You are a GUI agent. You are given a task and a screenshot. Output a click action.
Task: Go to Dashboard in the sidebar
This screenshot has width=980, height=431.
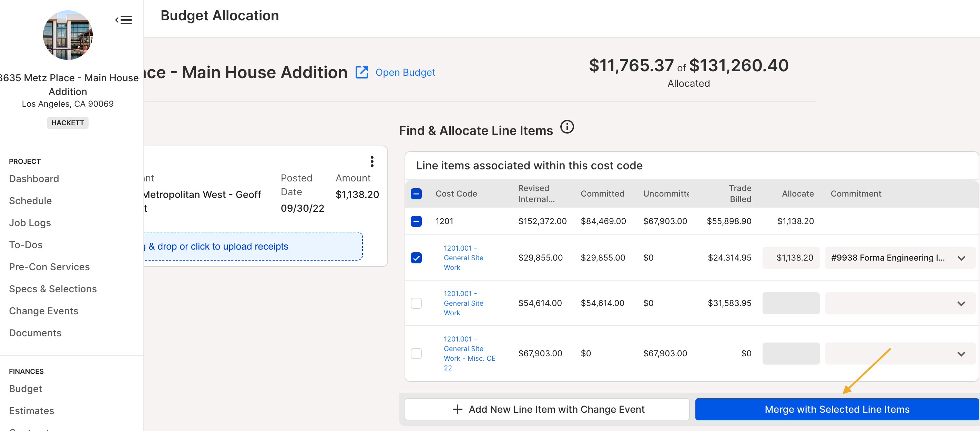tap(34, 179)
